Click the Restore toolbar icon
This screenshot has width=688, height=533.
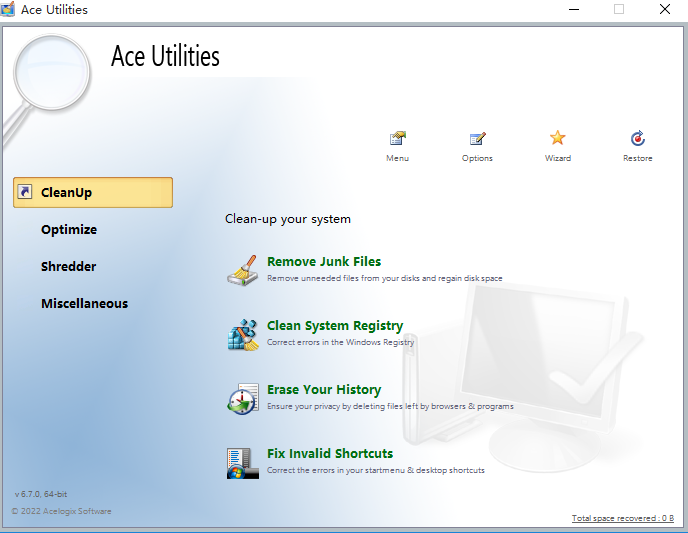pyautogui.click(x=637, y=140)
